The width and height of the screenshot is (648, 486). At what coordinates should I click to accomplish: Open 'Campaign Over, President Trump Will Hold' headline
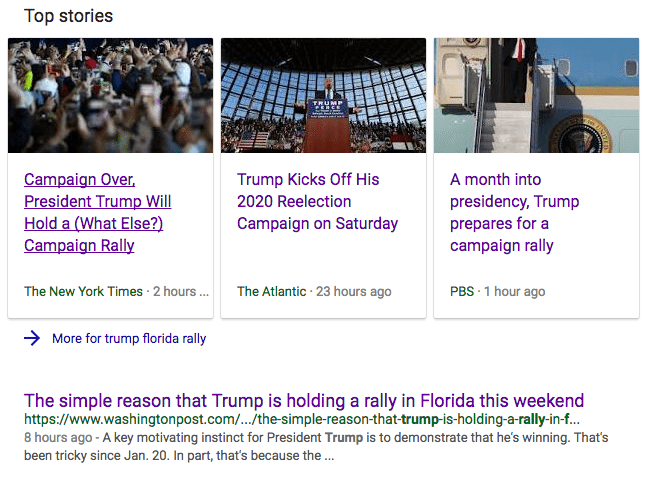(x=98, y=213)
